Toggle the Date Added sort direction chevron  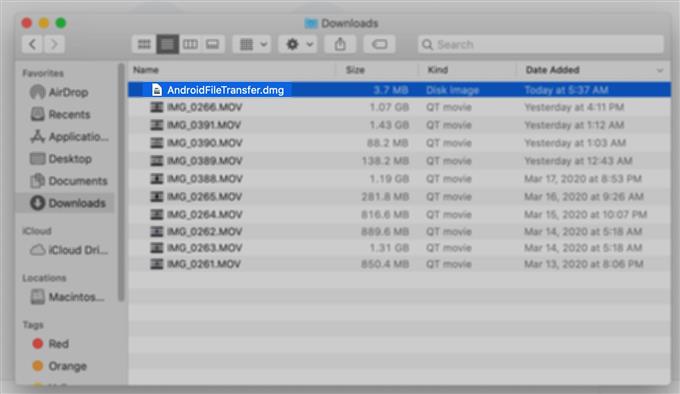660,70
